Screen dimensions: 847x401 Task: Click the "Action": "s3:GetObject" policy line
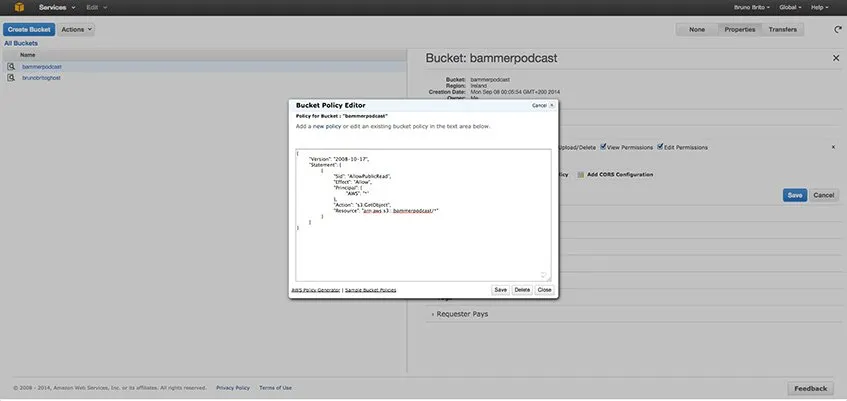point(362,205)
